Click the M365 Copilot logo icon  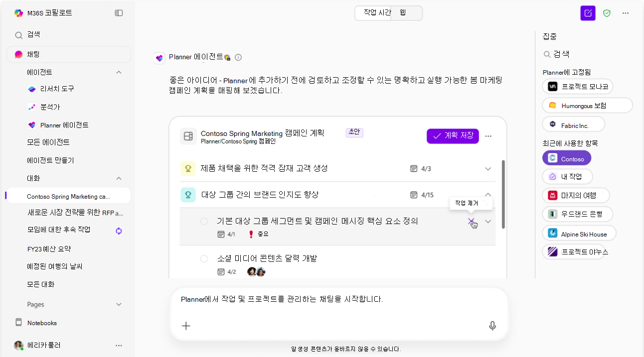[18, 13]
